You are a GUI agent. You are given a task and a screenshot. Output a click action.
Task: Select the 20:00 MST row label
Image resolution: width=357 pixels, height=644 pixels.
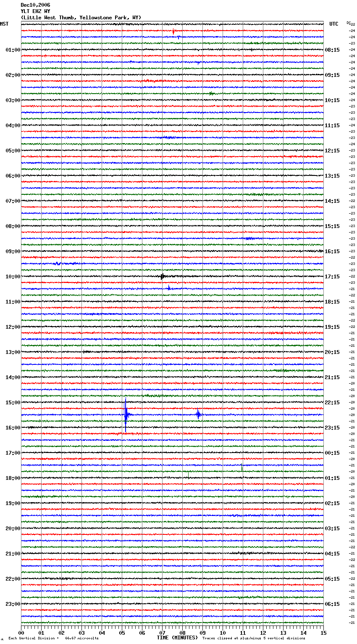tap(13, 529)
